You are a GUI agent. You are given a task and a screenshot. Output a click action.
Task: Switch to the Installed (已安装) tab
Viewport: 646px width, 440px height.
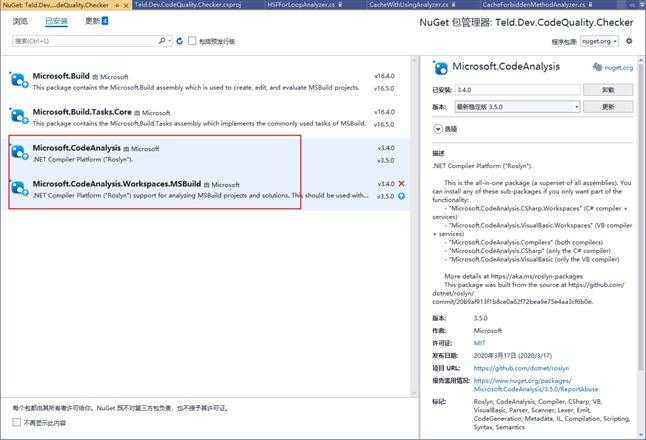click(x=56, y=21)
